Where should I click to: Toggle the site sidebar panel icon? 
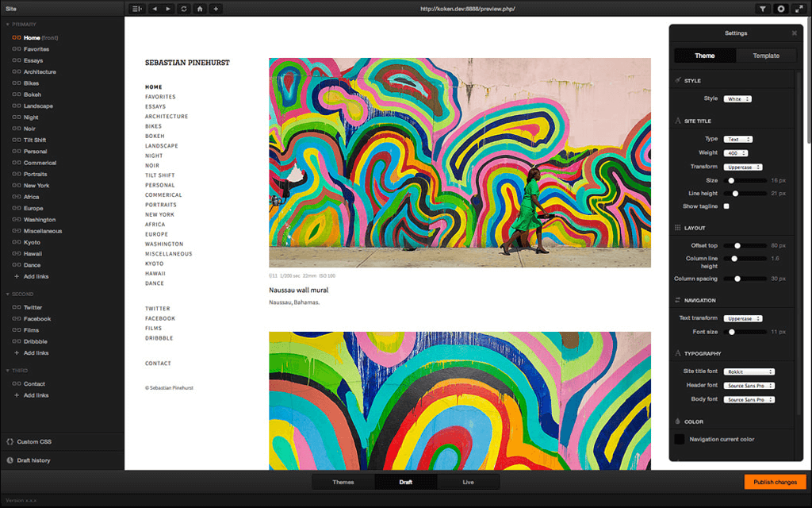(136, 9)
